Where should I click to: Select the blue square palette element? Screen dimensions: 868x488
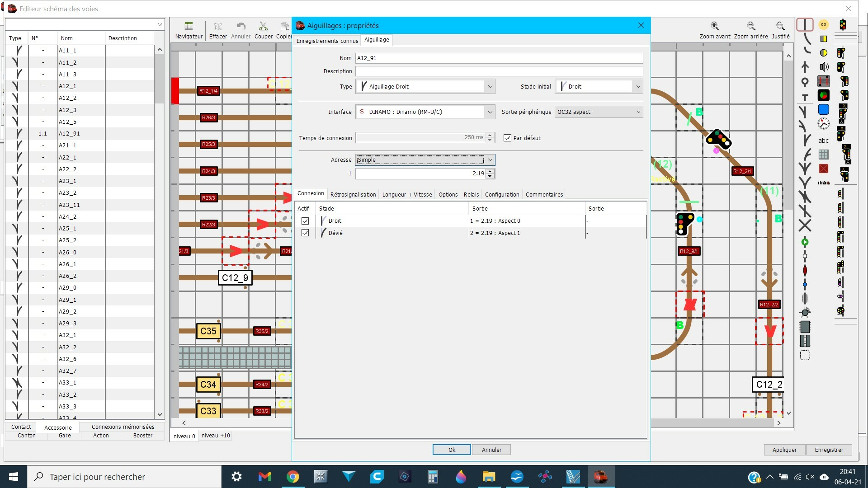(x=824, y=109)
